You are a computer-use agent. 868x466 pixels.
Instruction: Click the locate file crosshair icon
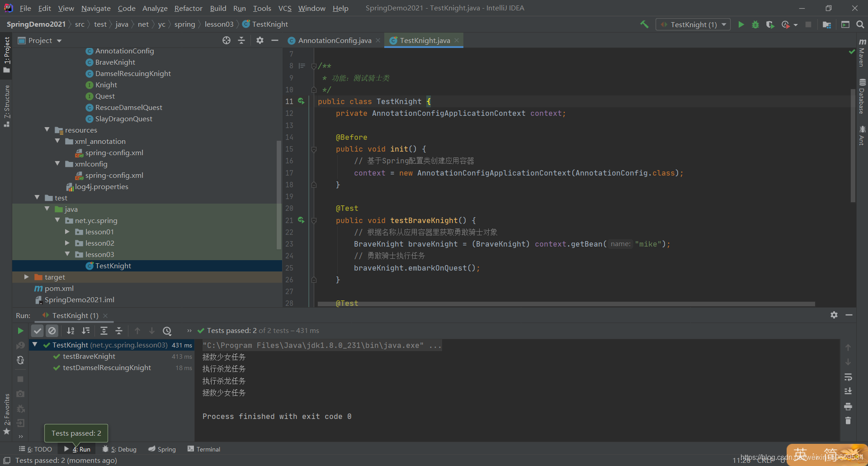pyautogui.click(x=226, y=40)
